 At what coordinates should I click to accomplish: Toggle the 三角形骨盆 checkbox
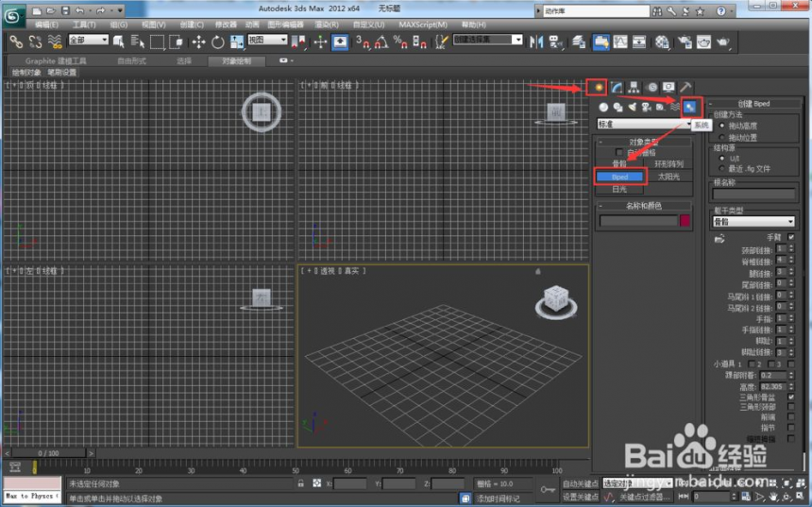791,397
